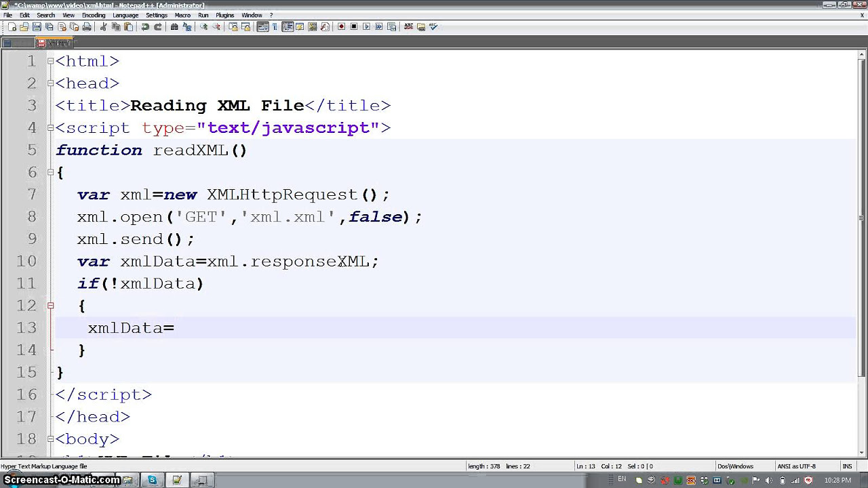868x488 pixels.
Task: Click the Open file folder icon
Action: click(24, 27)
